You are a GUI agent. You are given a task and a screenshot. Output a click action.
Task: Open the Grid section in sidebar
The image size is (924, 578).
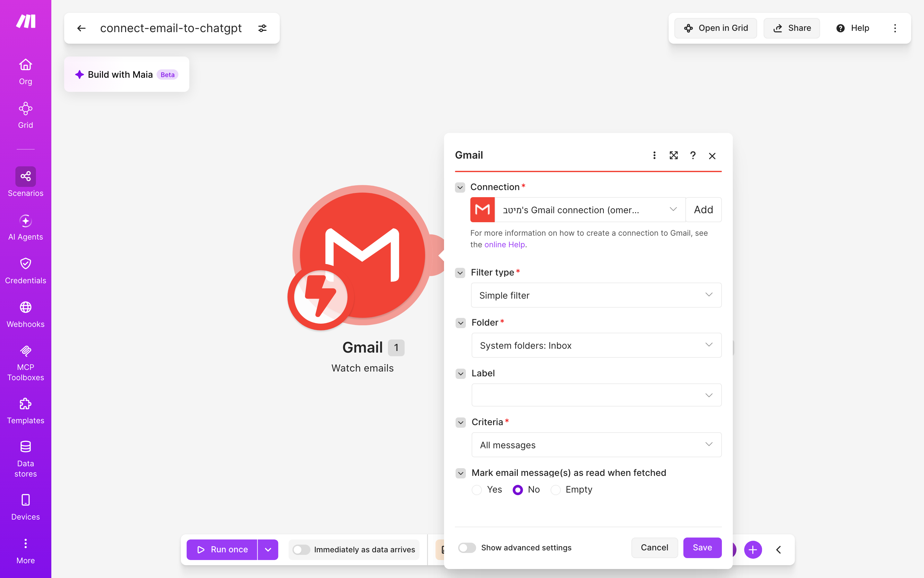pyautogui.click(x=26, y=115)
